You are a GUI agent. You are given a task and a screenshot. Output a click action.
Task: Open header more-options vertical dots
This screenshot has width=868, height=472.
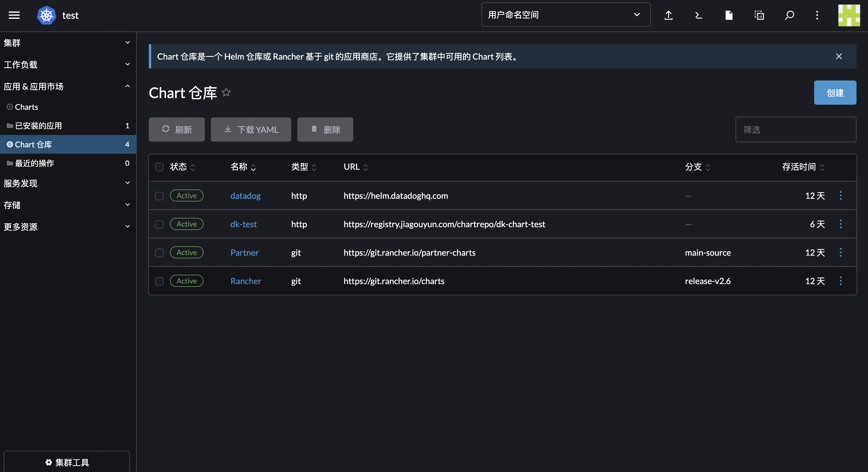pyautogui.click(x=817, y=15)
